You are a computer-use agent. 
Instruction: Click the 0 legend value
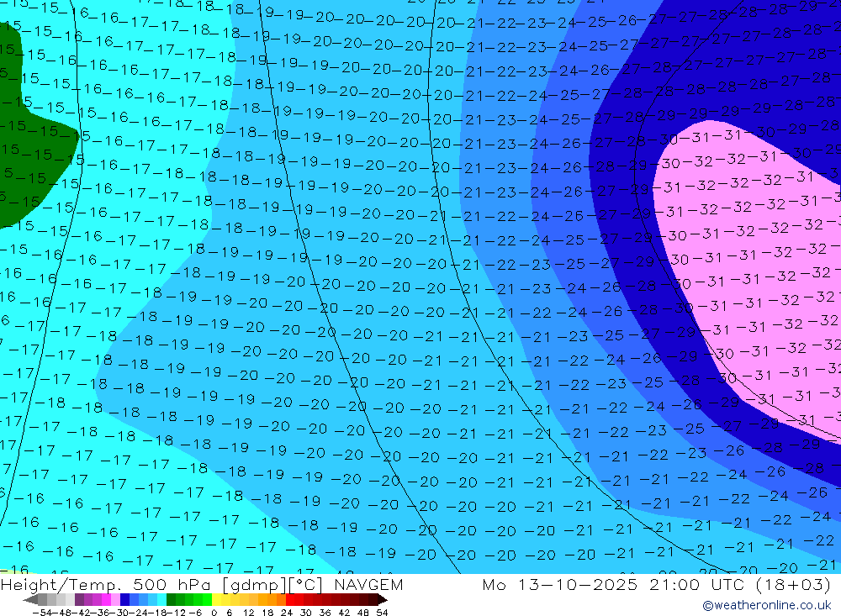pos(214,613)
